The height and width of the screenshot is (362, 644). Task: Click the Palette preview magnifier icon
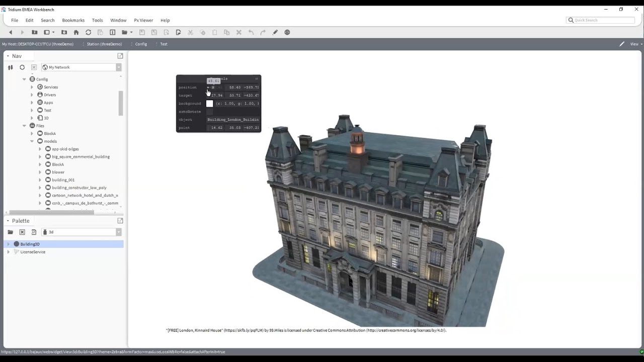(34, 232)
